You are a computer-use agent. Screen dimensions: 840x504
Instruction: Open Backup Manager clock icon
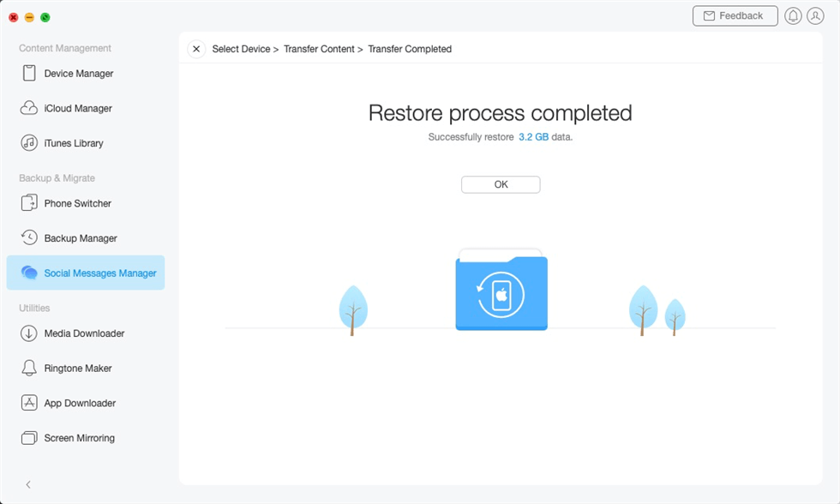click(x=29, y=238)
